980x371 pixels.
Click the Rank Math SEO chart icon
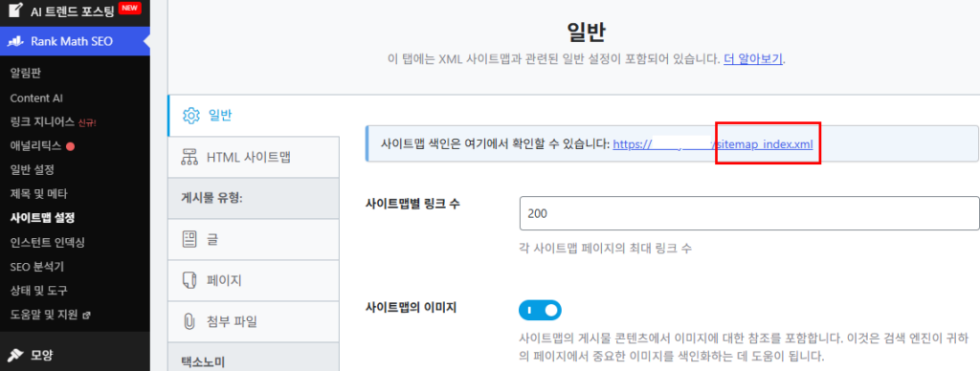point(15,42)
